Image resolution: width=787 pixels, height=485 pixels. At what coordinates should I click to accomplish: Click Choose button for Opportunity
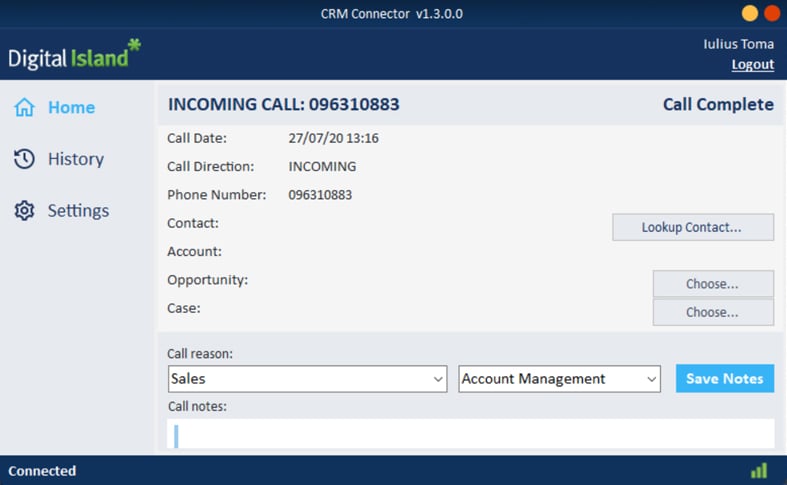[713, 284]
